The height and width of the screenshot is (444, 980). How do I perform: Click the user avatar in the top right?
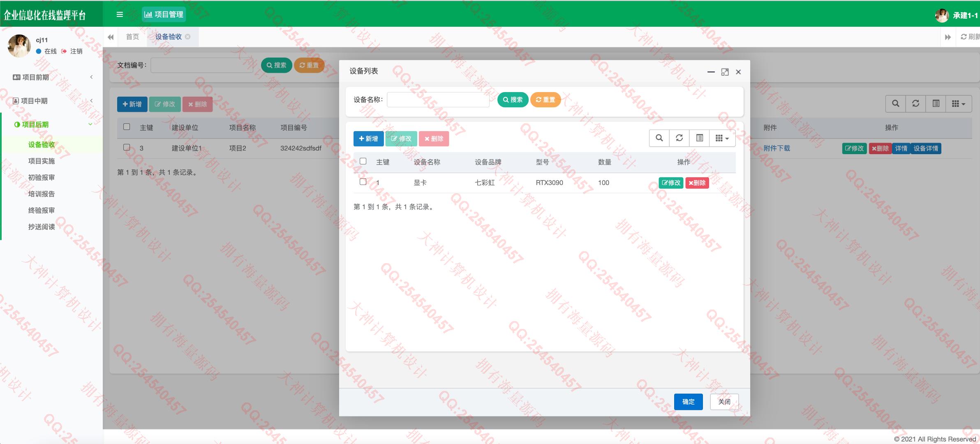tap(942, 15)
